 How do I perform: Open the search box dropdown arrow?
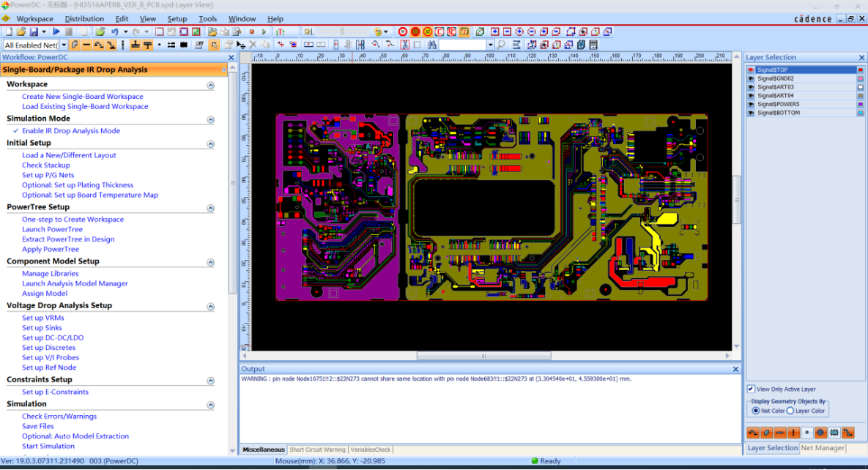[491, 45]
